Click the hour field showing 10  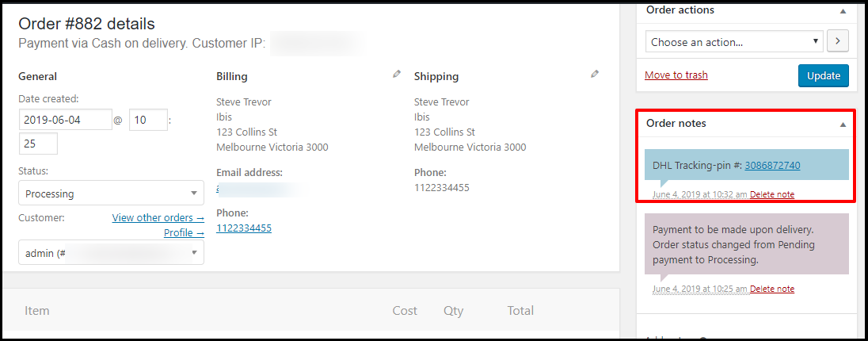click(x=148, y=120)
